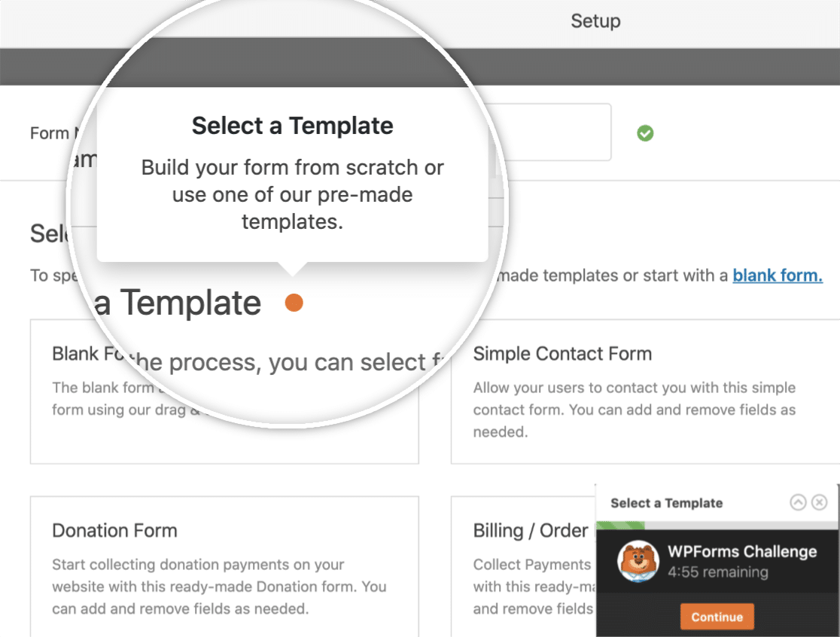Image resolution: width=840 pixels, height=637 pixels.
Task: Click the Select a Template challenge step label
Action: coord(666,503)
